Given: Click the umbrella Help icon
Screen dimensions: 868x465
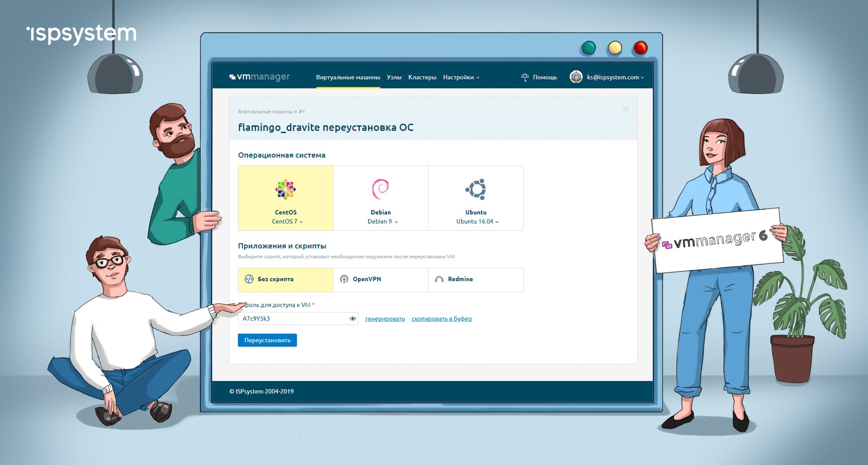Looking at the screenshot, I should pyautogui.click(x=525, y=77).
